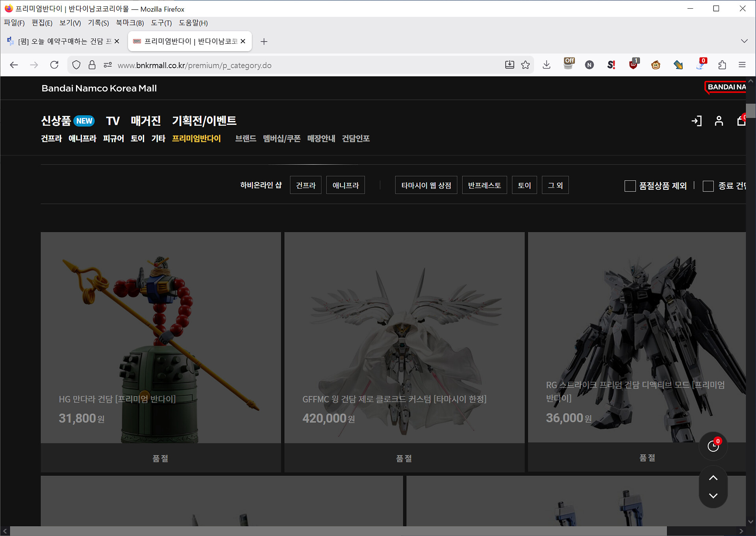
Task: Open the Firefox hamburger application menu
Action: [742, 65]
